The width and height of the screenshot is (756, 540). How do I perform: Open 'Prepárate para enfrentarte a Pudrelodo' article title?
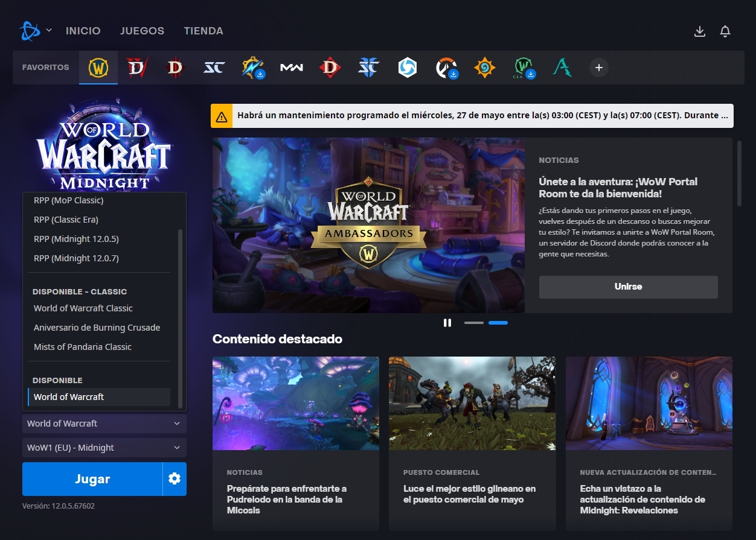coord(287,500)
